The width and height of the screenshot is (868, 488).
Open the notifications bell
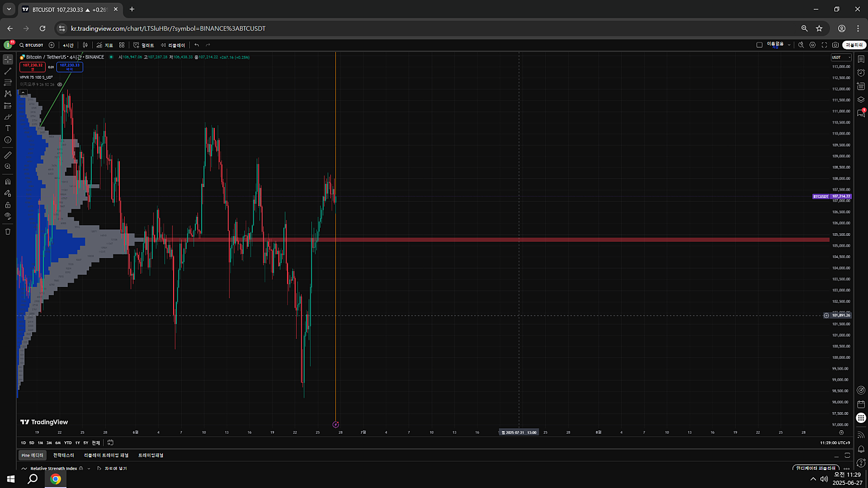(x=861, y=450)
